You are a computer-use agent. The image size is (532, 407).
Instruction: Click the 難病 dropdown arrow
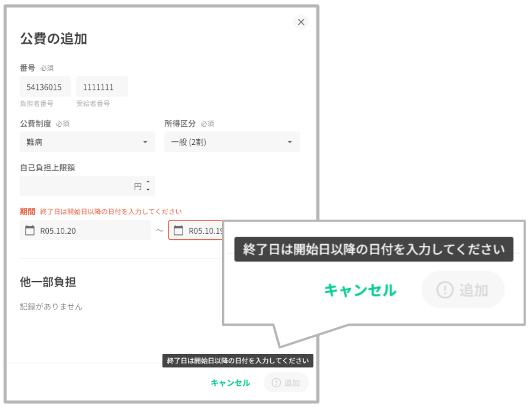pyautogui.click(x=145, y=142)
